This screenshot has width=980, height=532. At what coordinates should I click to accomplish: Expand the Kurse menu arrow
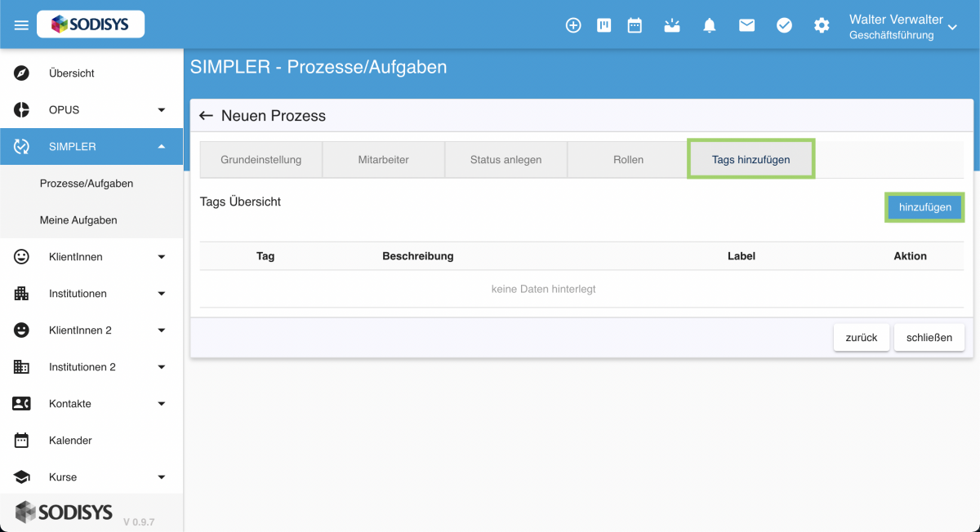click(x=162, y=477)
